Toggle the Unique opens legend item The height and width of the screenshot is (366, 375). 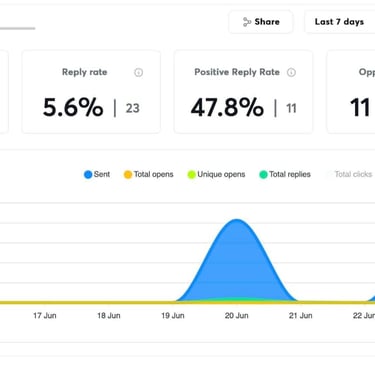click(x=216, y=174)
